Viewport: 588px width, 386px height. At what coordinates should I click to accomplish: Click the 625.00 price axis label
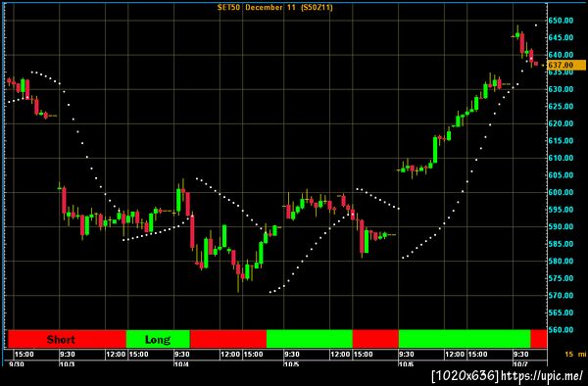(561, 107)
